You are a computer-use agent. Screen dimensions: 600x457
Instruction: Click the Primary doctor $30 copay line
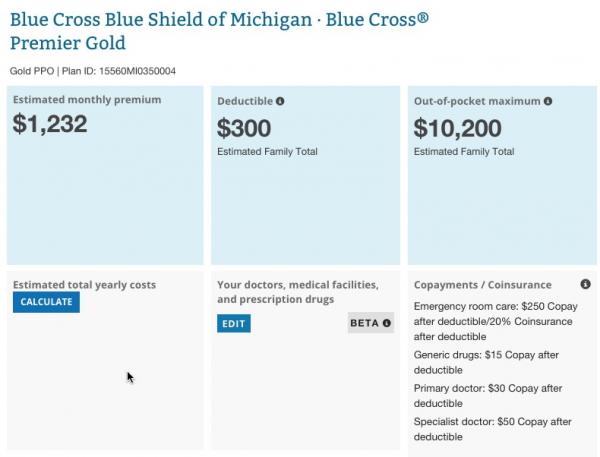tap(488, 395)
